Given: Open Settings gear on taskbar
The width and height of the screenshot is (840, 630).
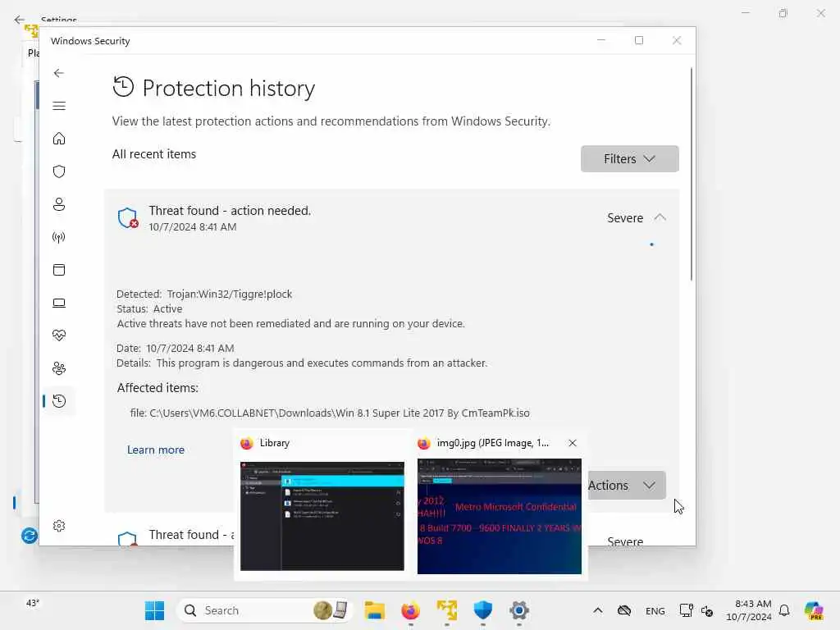Looking at the screenshot, I should pyautogui.click(x=518, y=610).
